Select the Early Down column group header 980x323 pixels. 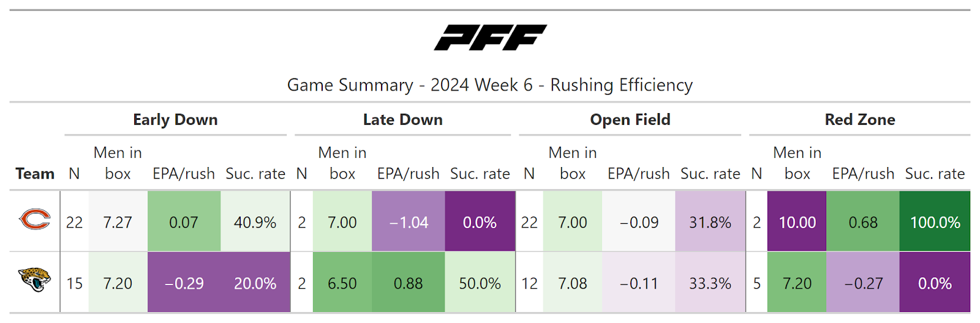click(175, 120)
